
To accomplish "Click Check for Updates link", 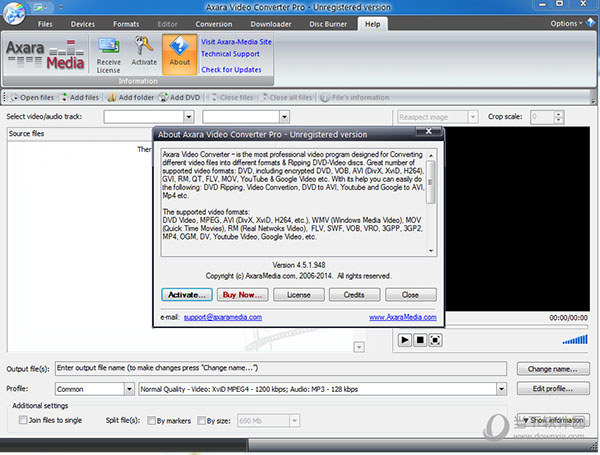I will point(231,70).
